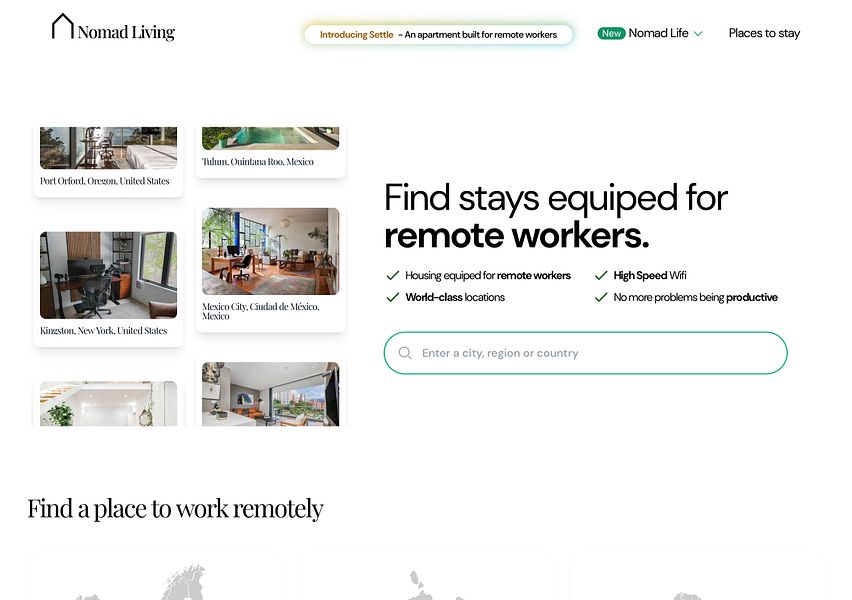Open the Introducing Settle announcement banner
This screenshot has width=852, height=600.
pos(438,34)
